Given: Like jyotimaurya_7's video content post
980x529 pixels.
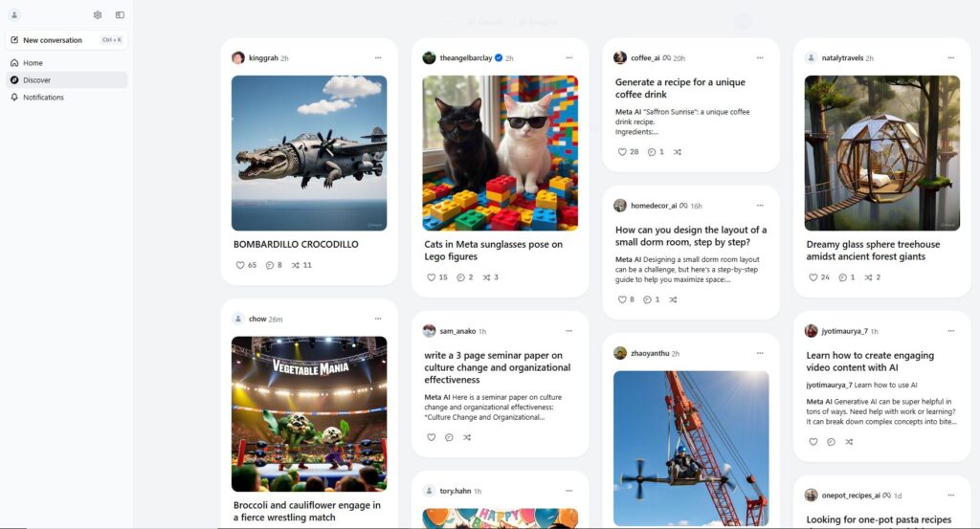Looking at the screenshot, I should [813, 442].
